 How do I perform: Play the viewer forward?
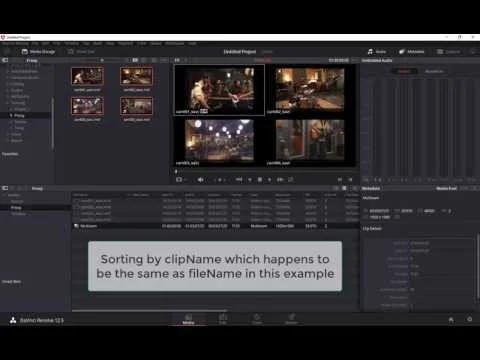click(270, 180)
